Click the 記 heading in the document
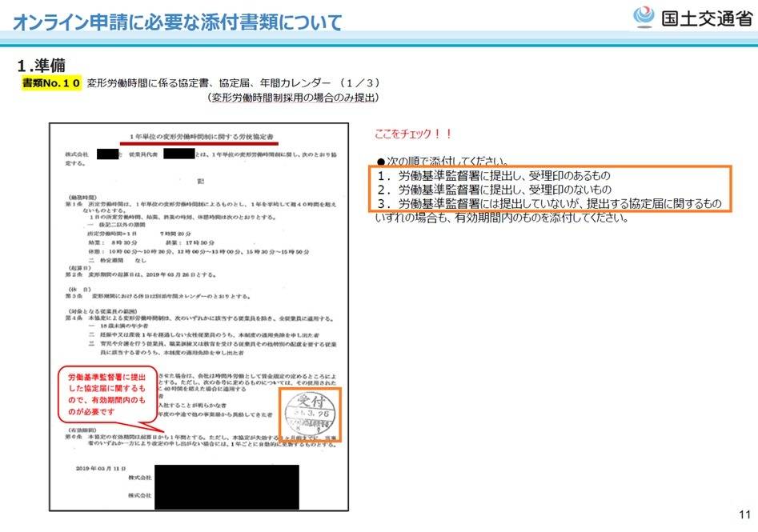 tap(199, 180)
